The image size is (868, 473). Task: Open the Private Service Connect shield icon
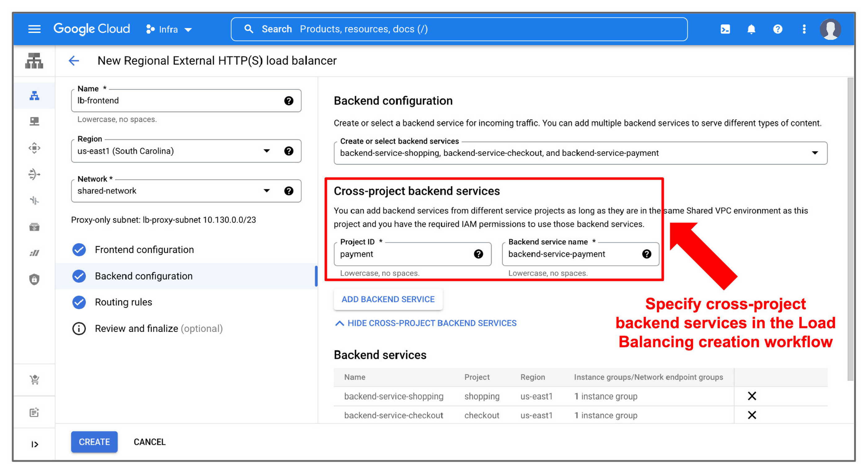tap(34, 279)
